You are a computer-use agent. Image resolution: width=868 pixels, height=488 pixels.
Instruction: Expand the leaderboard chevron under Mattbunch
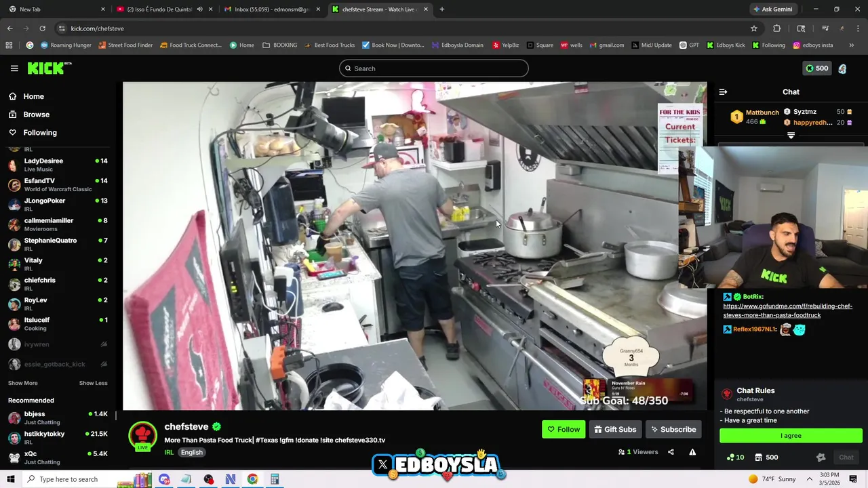[x=791, y=136]
